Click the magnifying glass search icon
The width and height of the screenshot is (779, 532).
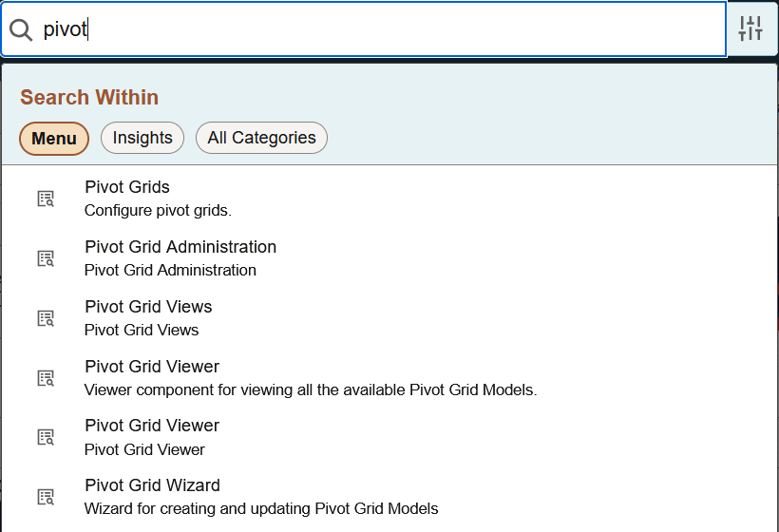click(x=21, y=29)
